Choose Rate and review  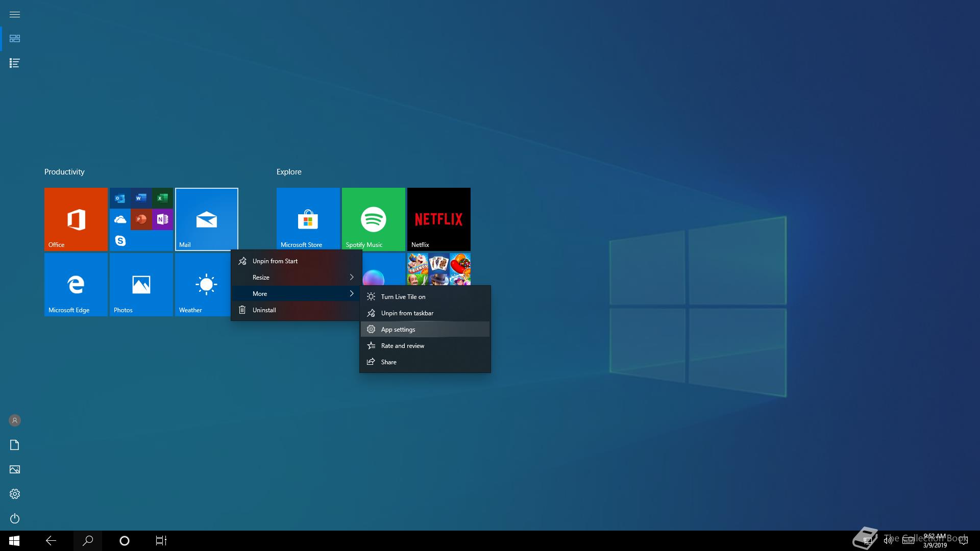425,346
